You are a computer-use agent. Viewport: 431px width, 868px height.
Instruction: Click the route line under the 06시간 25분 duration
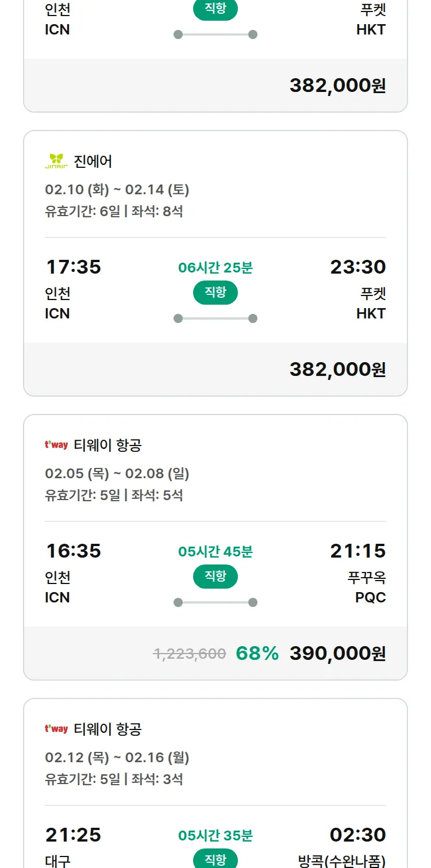pyautogui.click(x=215, y=318)
